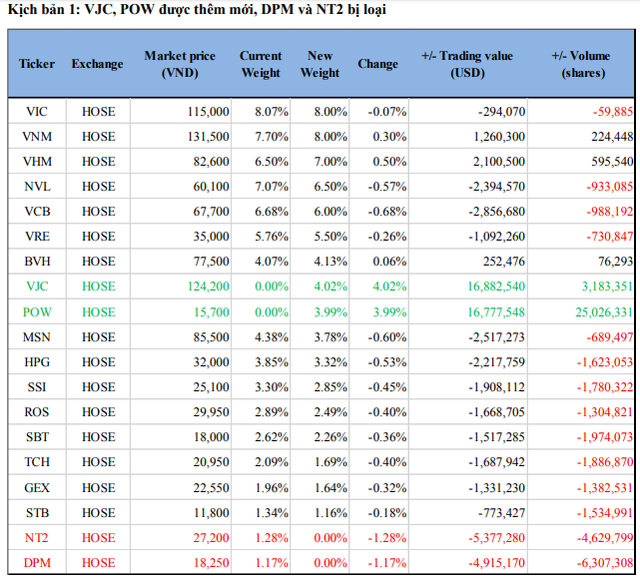Click VRE volume -730,847

tap(610, 236)
